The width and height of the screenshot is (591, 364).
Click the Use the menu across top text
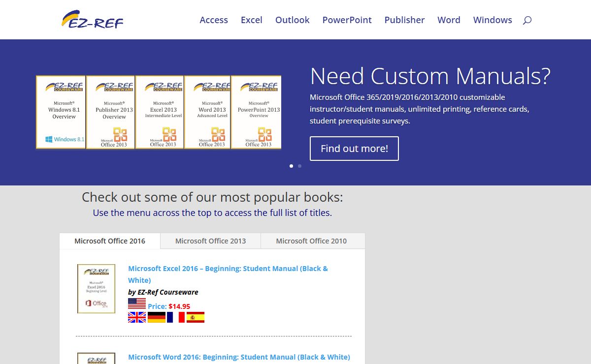[x=212, y=213]
